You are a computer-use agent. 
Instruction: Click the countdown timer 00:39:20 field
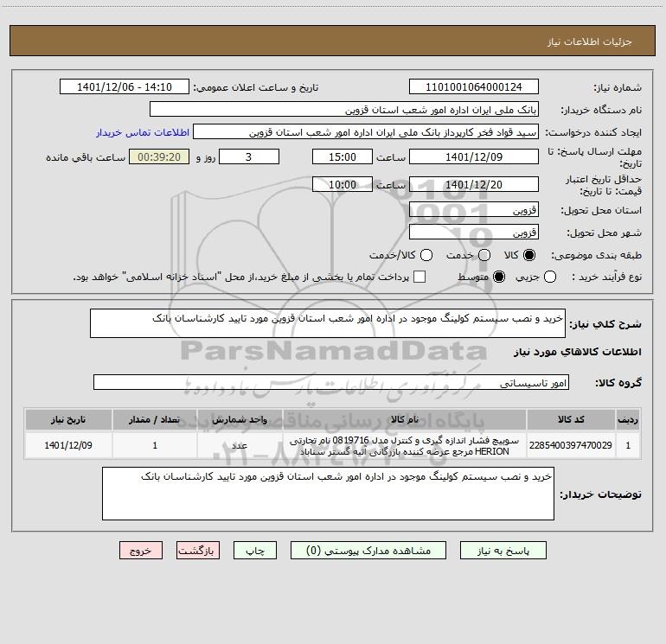(159, 156)
